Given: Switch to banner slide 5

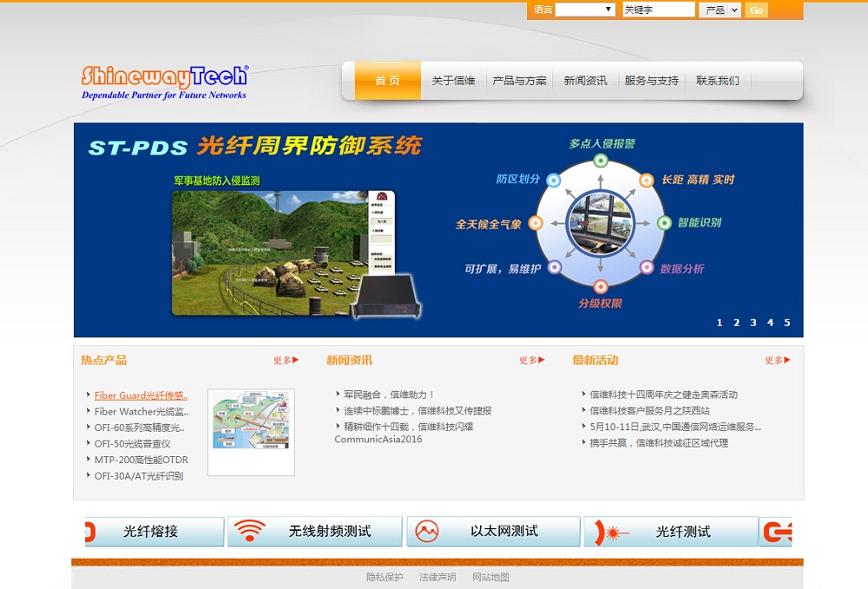Looking at the screenshot, I should click(787, 323).
